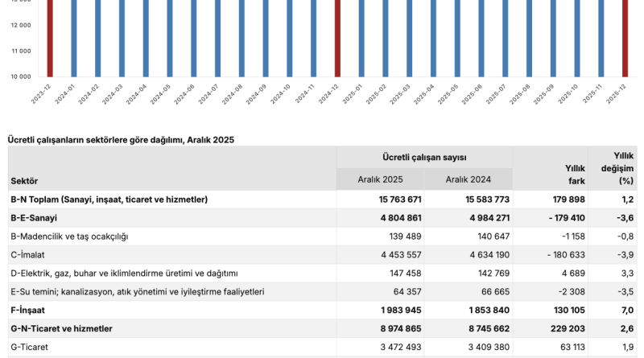Click the table title Ücretli çalışanların sektörlere göre dağılımı

coord(121,139)
